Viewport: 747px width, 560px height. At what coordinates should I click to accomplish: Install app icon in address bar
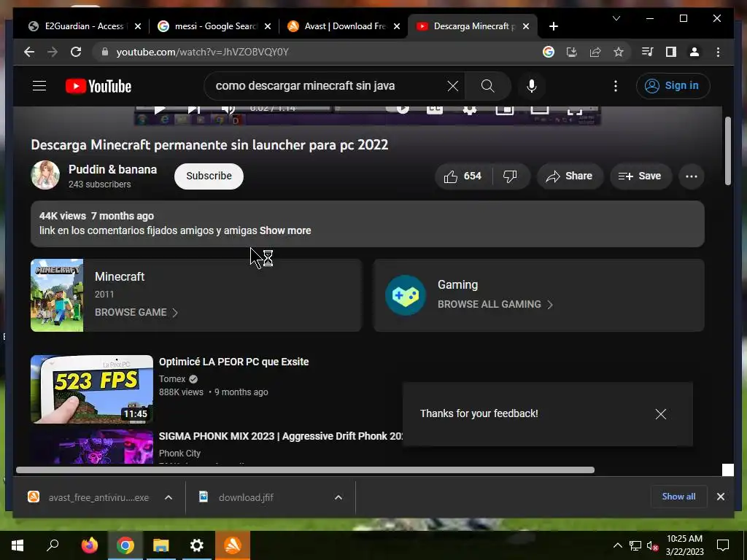point(572,52)
